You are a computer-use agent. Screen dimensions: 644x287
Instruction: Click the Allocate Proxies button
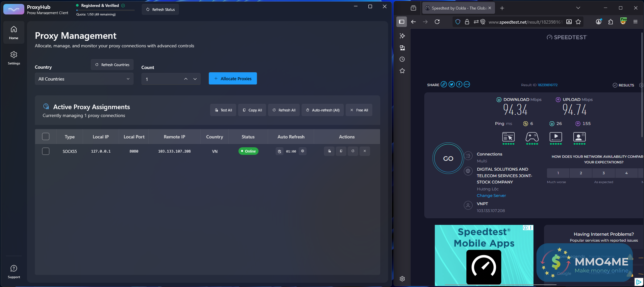point(233,79)
